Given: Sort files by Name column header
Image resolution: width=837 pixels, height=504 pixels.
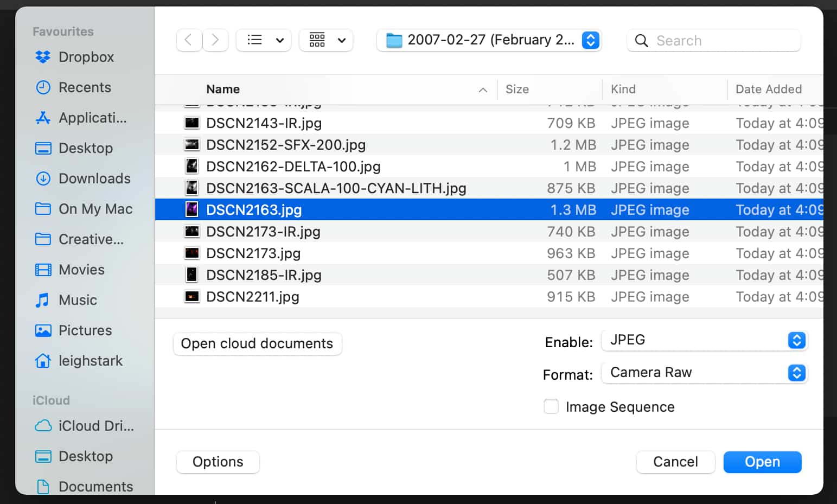Looking at the screenshot, I should click(223, 89).
